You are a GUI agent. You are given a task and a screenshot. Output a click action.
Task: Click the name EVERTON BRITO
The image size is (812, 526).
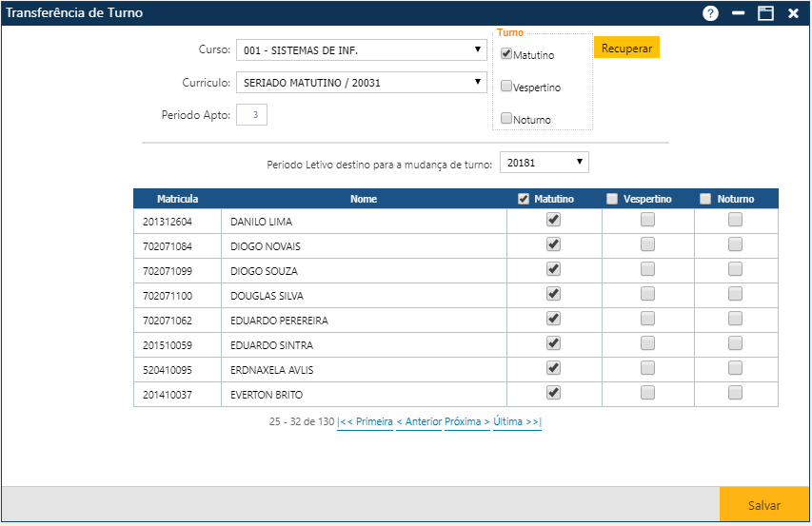(267, 395)
